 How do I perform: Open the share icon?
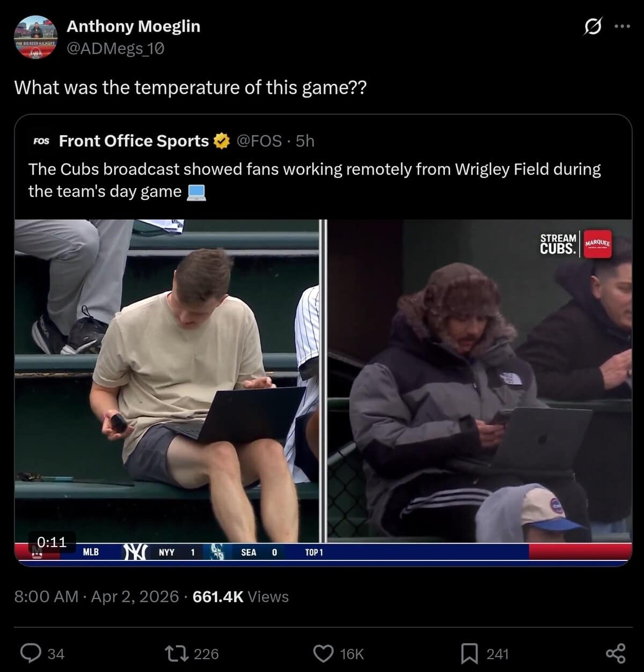[616, 653]
